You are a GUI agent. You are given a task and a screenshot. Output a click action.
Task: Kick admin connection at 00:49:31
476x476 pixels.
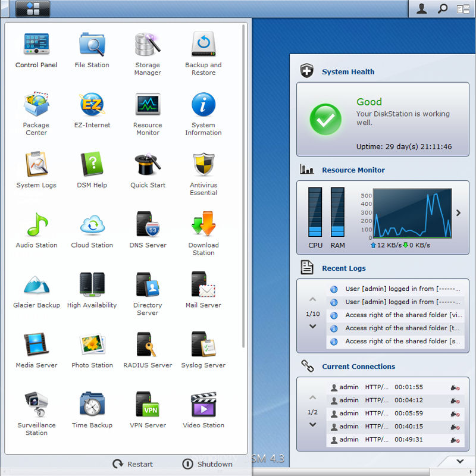coord(455,440)
